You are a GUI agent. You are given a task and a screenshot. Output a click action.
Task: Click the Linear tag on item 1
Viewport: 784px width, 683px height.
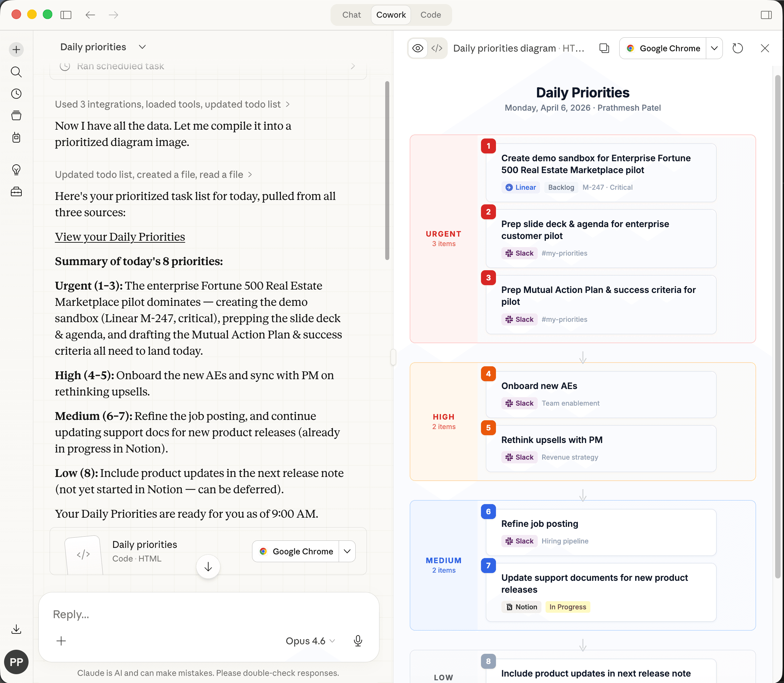pos(520,187)
